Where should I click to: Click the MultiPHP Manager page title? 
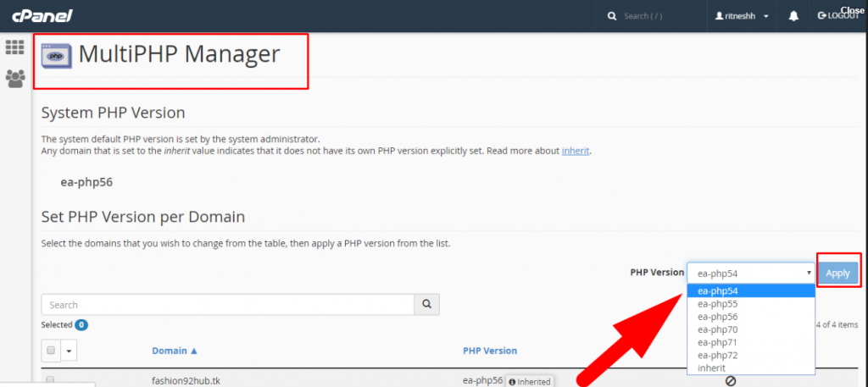click(179, 55)
